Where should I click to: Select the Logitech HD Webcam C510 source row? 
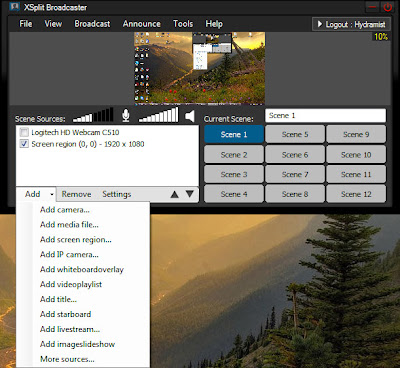pos(107,132)
